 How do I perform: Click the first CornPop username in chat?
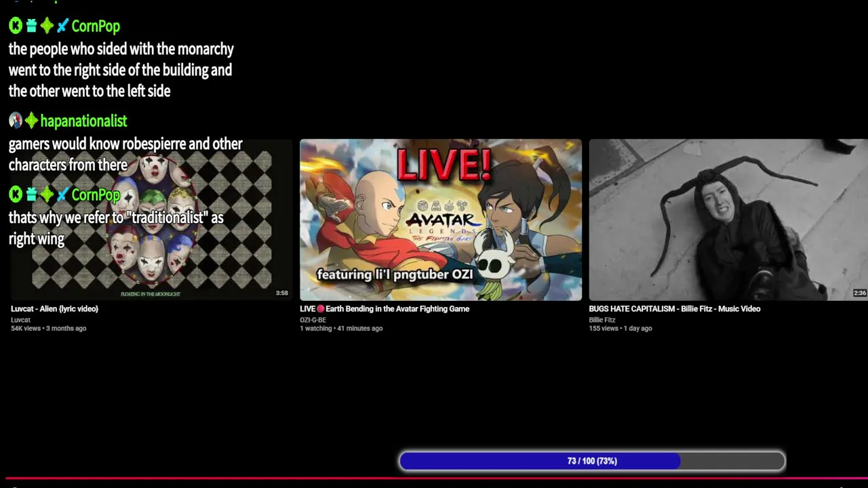(x=96, y=26)
